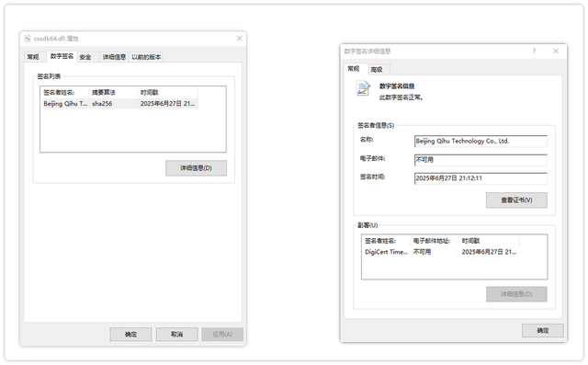Switch to the 以前的版本 tab
Viewport: 588px width, 365px height.
pos(146,57)
